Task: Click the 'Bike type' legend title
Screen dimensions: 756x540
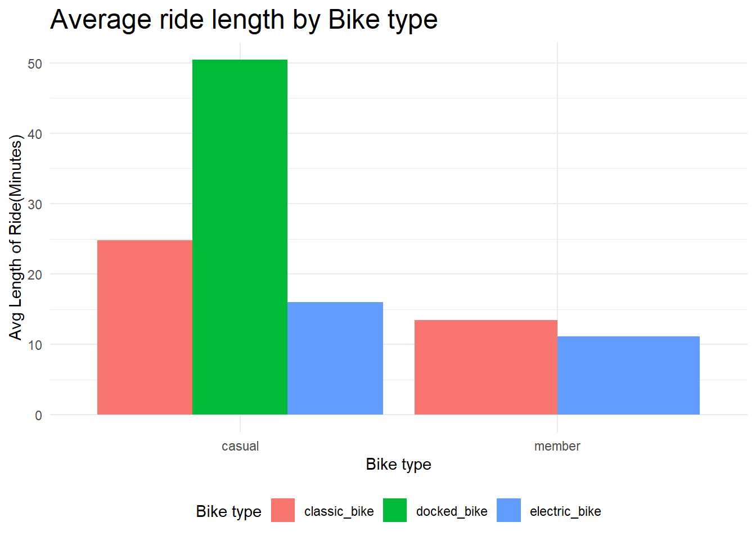Action: [x=228, y=511]
